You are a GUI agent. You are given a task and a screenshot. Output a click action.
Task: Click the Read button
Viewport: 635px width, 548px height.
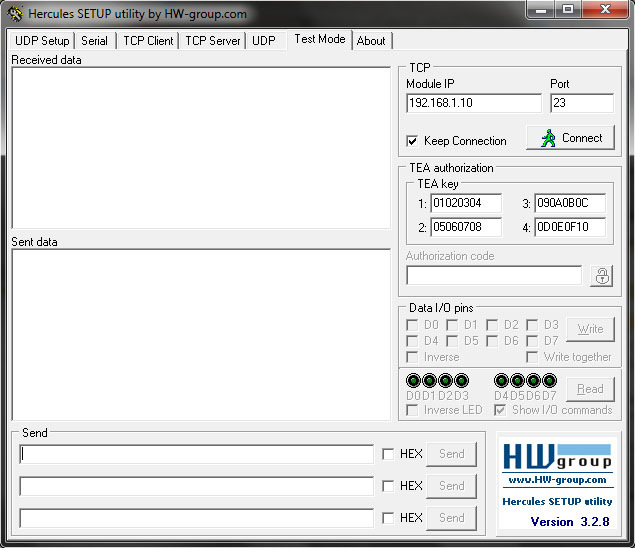click(x=590, y=389)
